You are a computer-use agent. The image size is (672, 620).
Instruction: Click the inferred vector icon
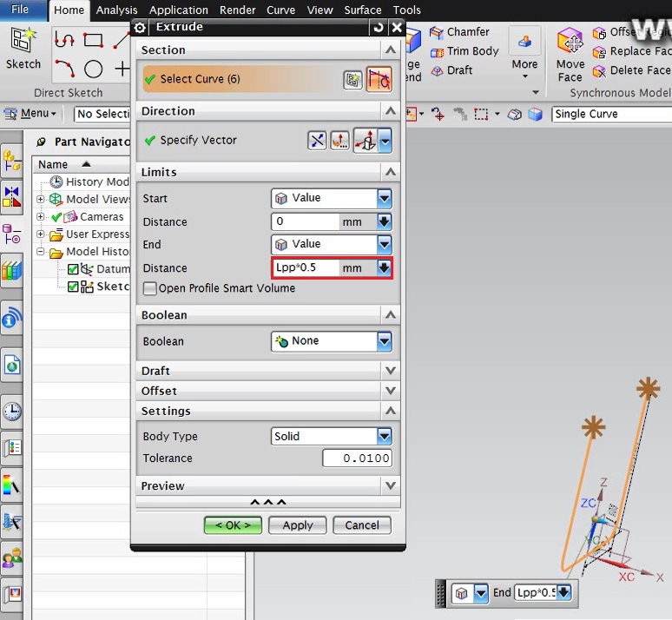[x=366, y=140]
